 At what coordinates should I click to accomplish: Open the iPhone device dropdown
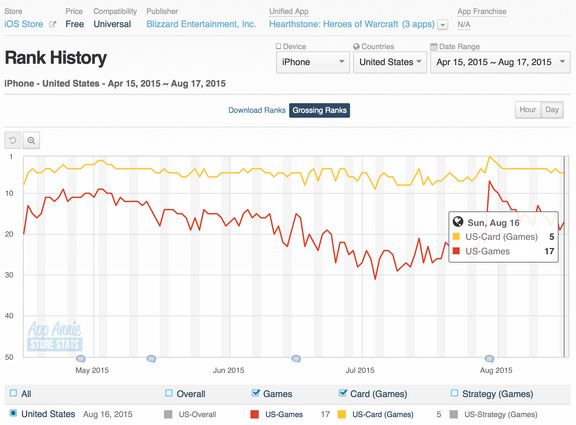pyautogui.click(x=313, y=62)
